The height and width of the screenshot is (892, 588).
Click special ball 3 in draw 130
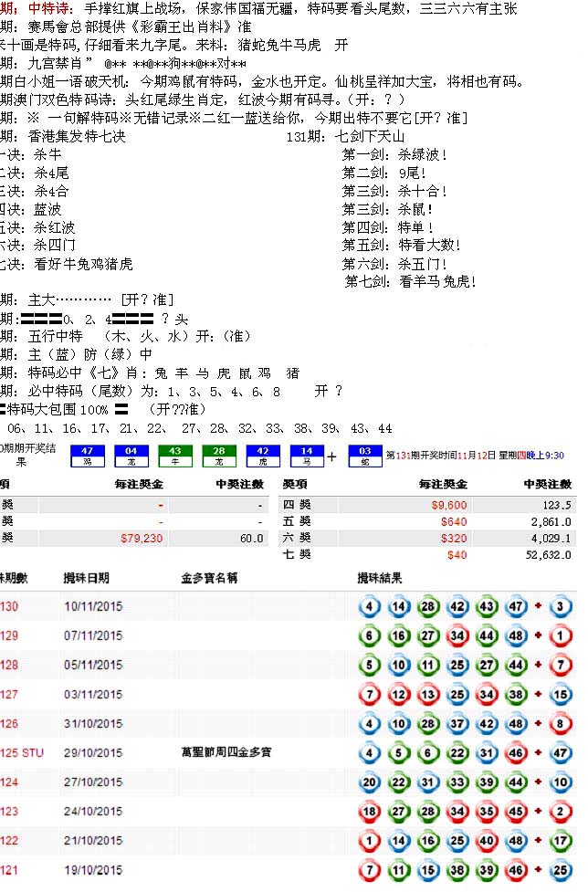click(562, 606)
